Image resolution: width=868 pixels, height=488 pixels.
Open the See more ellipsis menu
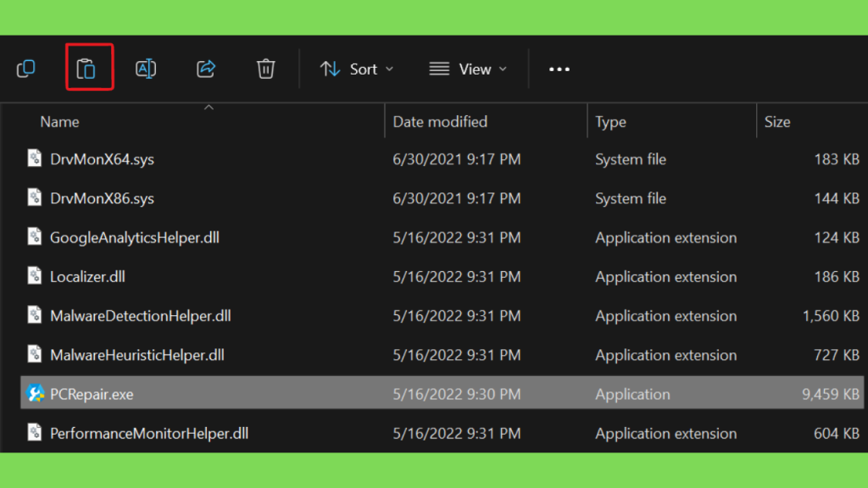559,69
